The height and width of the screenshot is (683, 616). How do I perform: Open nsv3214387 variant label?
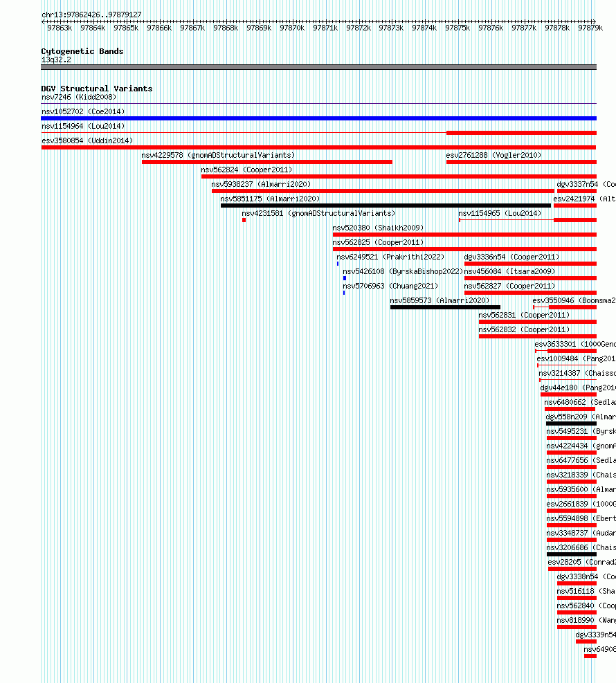[x=577, y=373]
